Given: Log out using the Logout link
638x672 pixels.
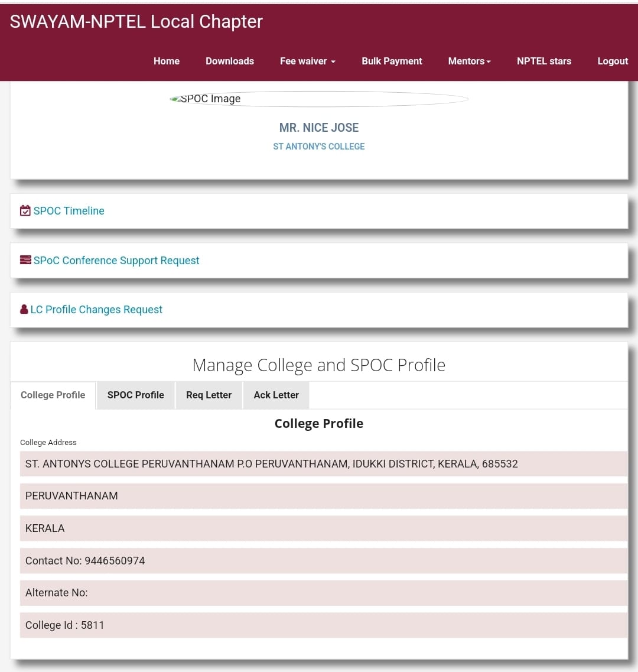Looking at the screenshot, I should tap(613, 61).
